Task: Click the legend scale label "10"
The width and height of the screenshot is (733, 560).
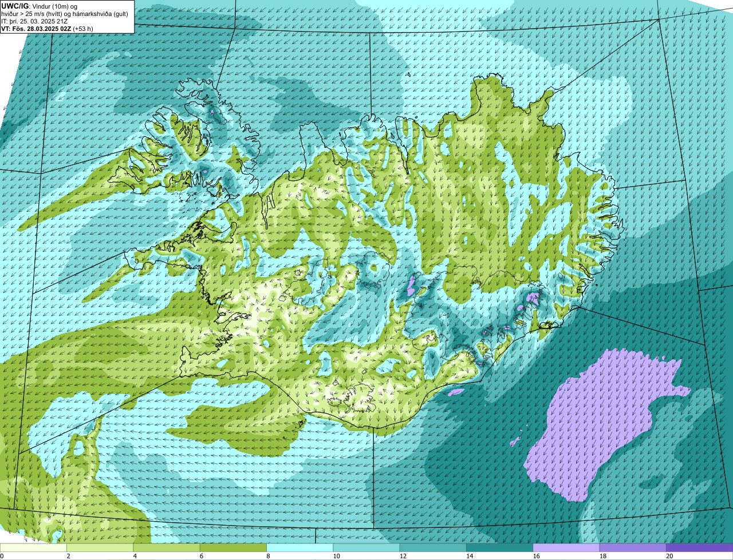Action: [x=336, y=556]
